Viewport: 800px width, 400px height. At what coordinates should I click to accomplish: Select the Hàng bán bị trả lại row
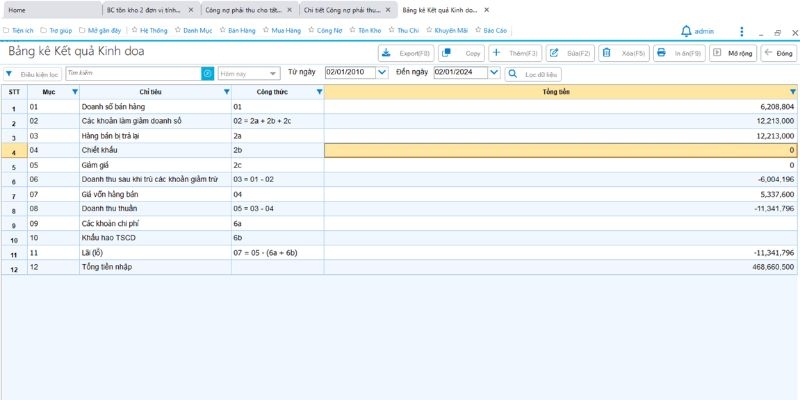399,136
